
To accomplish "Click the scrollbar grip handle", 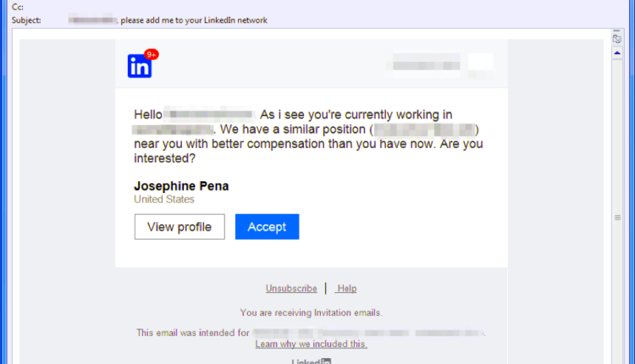I will 617,218.
